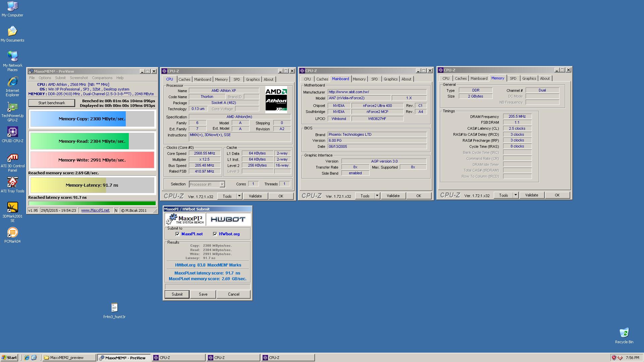Click the Core Speed value field
Viewport: 644px width, 362px height.
[205, 153]
